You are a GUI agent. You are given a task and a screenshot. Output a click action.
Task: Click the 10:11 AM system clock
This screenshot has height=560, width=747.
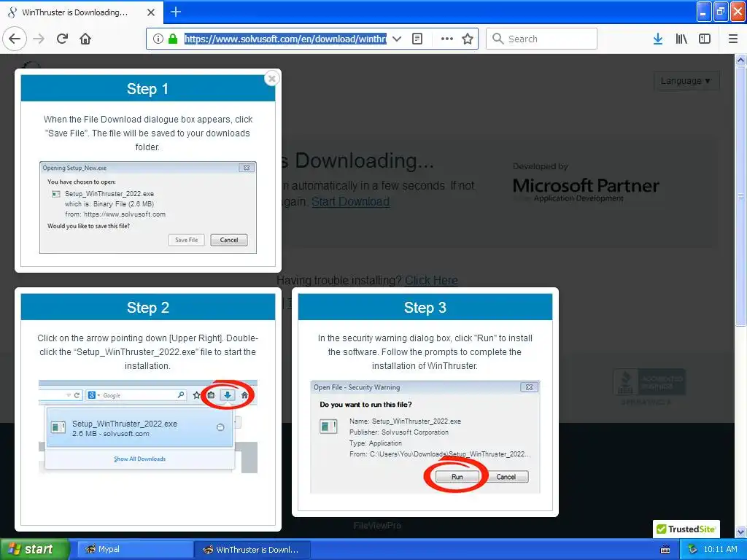720,550
